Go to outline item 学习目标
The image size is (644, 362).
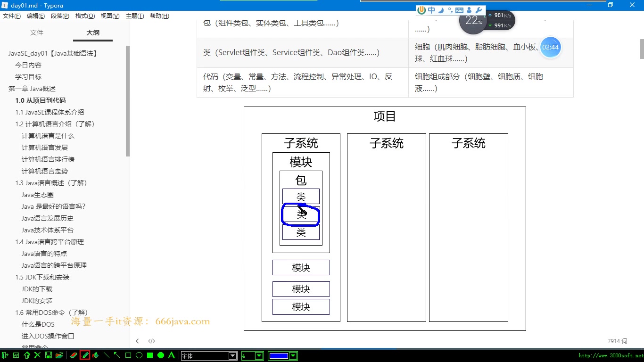pyautogui.click(x=28, y=77)
